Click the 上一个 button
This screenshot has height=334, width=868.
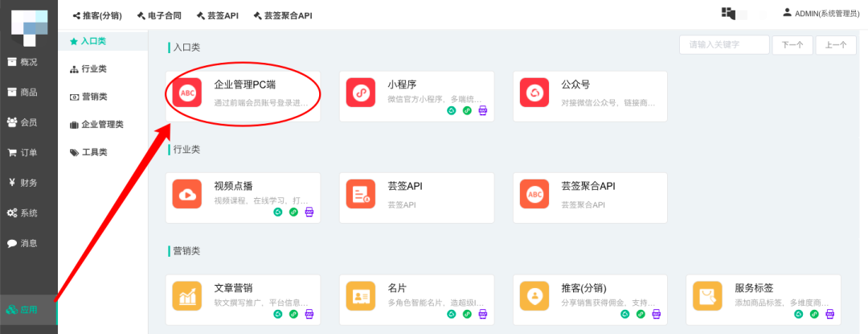(x=836, y=45)
